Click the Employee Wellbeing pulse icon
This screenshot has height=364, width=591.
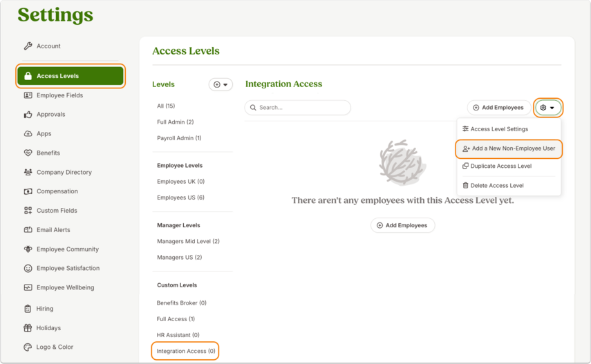tap(28, 287)
